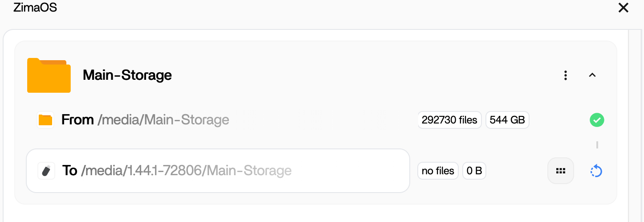Viewport: 644px width, 222px height.
Task: Select the To destination path field
Action: (x=218, y=171)
